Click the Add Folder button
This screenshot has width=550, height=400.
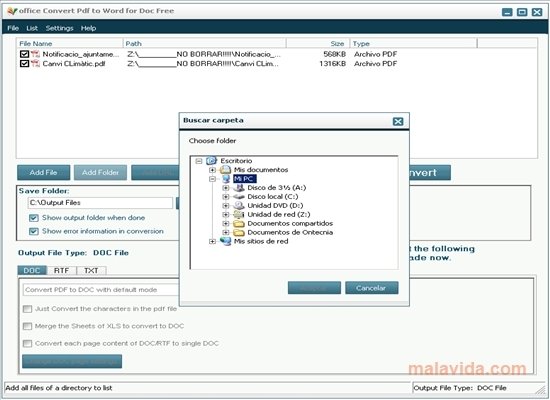(100, 173)
